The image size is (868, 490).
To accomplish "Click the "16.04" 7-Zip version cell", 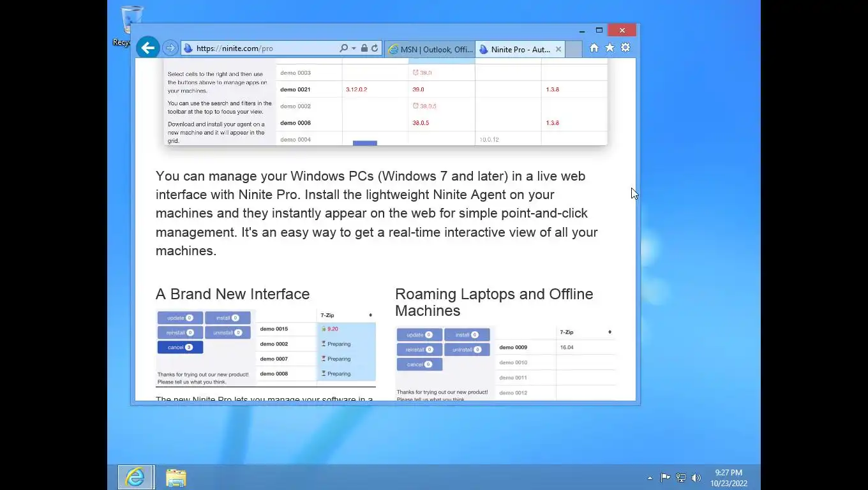I will (567, 348).
